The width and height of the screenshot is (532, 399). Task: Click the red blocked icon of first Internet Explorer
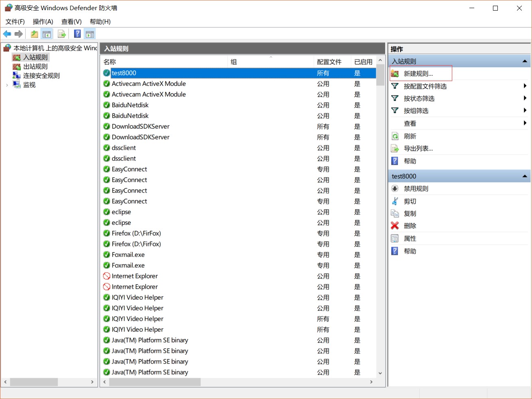[x=107, y=276]
